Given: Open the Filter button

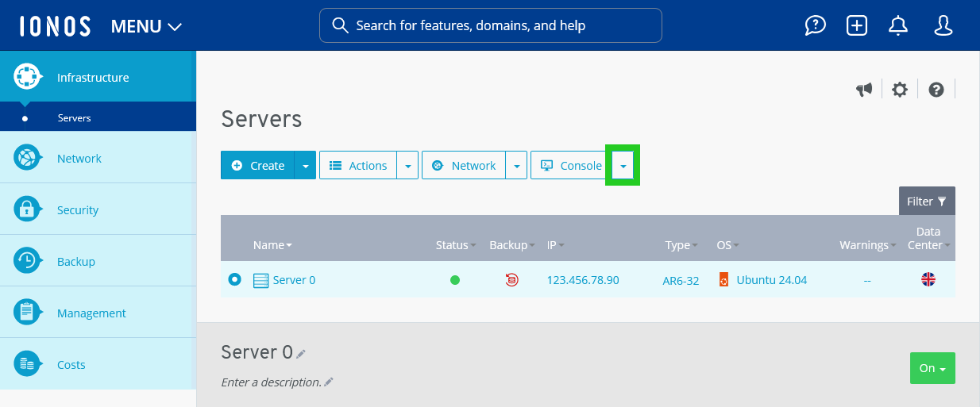Looking at the screenshot, I should coord(927,201).
